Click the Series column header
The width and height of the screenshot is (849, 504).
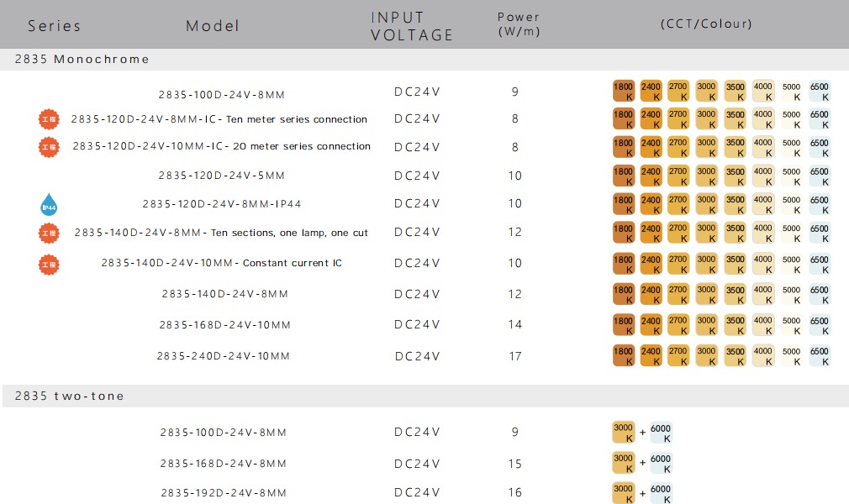[x=55, y=26]
